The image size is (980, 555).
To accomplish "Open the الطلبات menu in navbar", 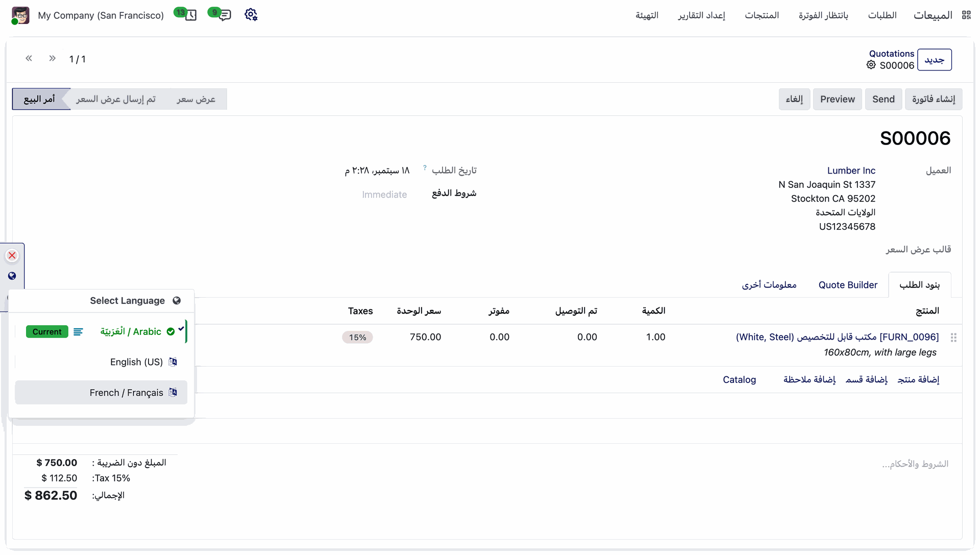I will click(882, 15).
